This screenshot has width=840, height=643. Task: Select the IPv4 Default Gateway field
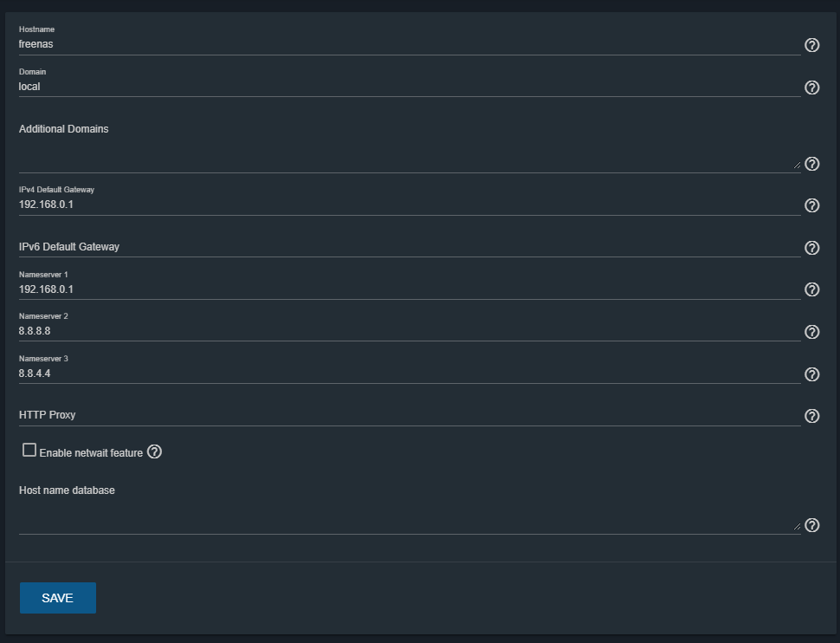410,205
